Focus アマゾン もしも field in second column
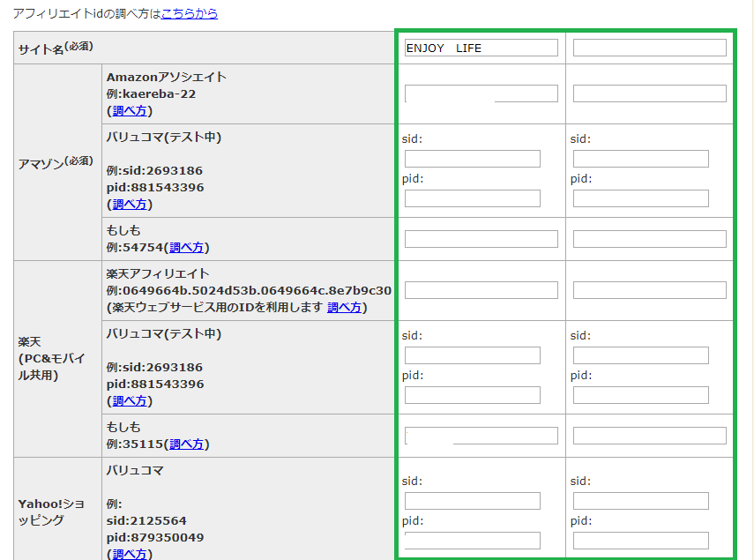The image size is (754, 560). tap(650, 239)
